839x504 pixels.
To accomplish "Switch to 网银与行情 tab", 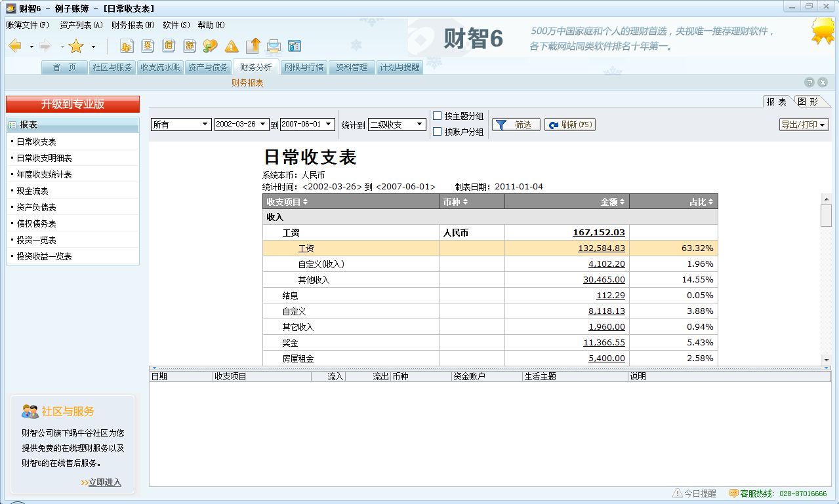I will 304,67.
